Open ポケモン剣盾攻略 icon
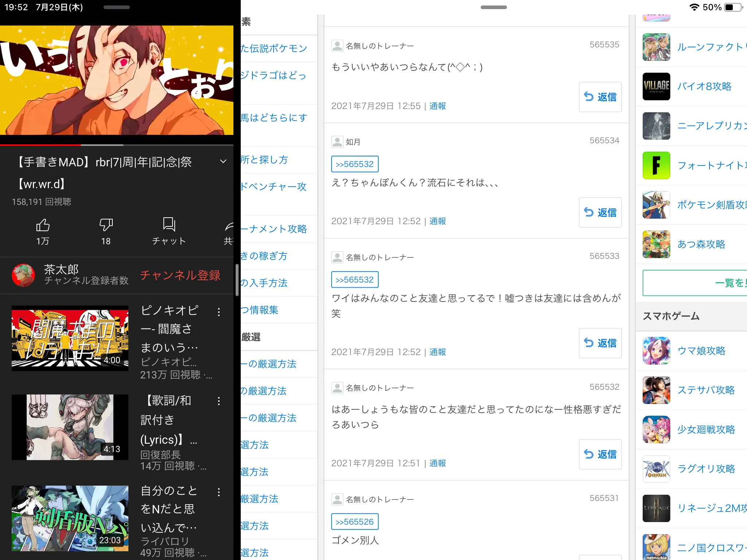 point(657,205)
